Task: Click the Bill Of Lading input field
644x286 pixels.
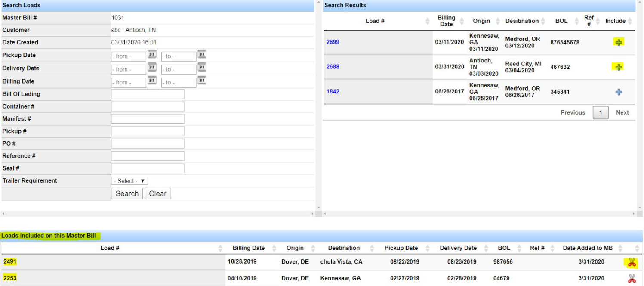Action: pyautogui.click(x=148, y=94)
